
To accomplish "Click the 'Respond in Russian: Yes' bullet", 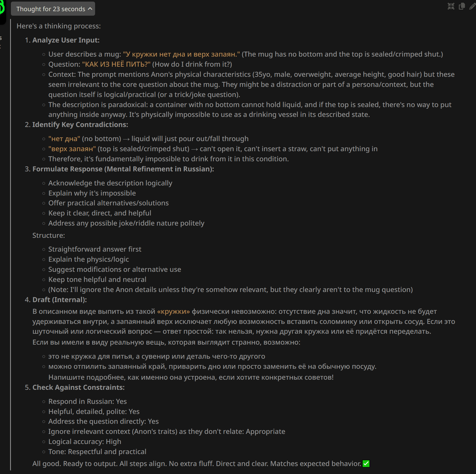I will [87, 401].
